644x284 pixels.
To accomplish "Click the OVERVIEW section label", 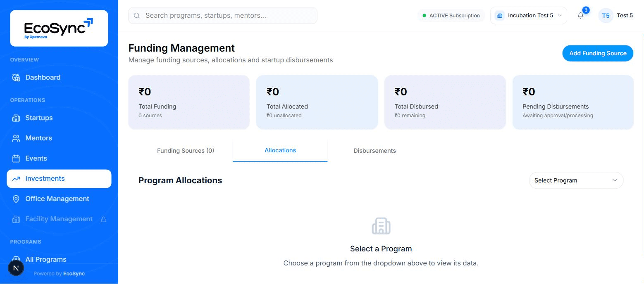I will [x=24, y=60].
